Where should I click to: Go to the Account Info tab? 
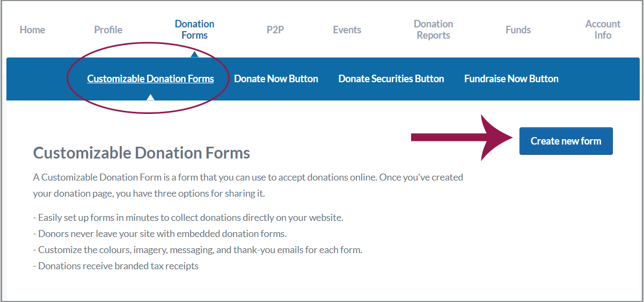coord(603,30)
